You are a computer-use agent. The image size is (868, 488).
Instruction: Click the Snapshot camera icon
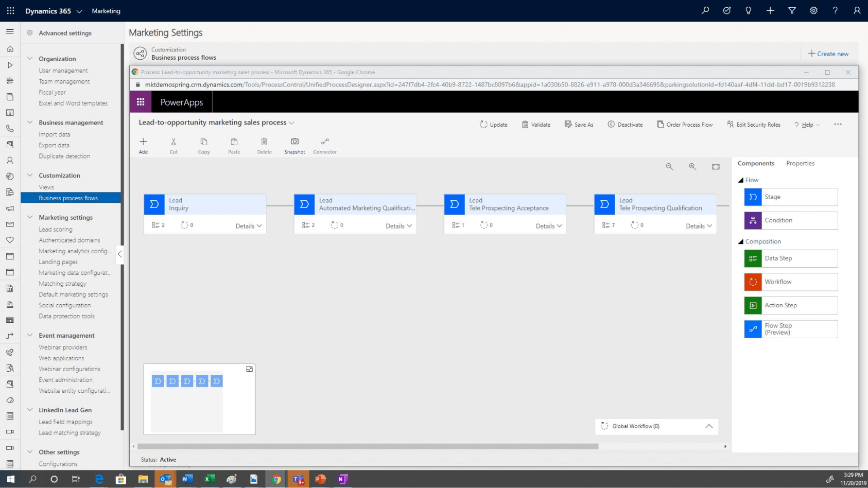(294, 142)
